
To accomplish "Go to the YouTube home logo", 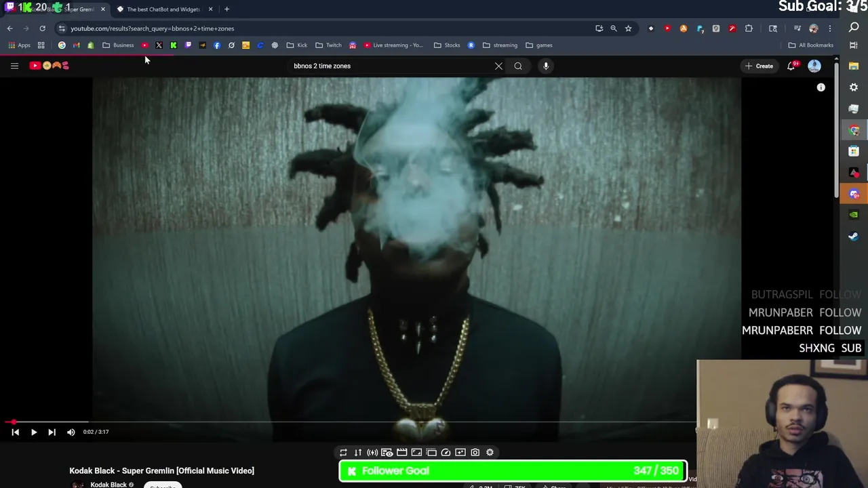I will 50,66.
